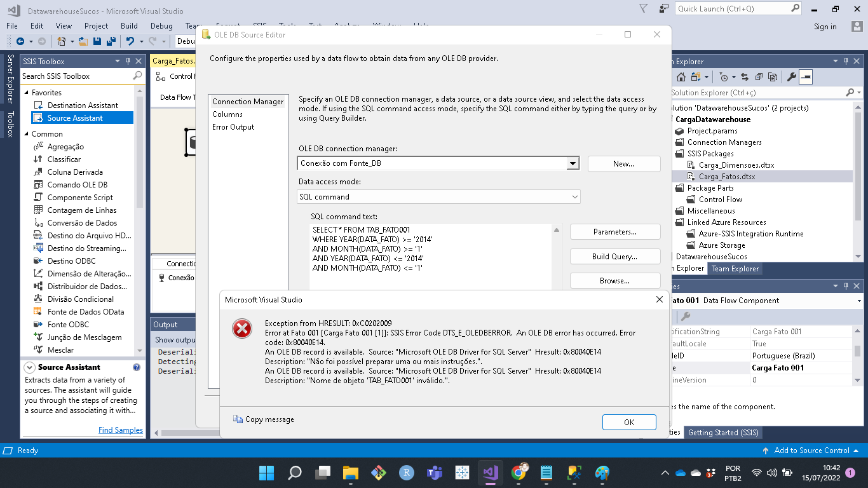Click the help icon beside Source Assistant
The image size is (868, 488).
tap(136, 367)
